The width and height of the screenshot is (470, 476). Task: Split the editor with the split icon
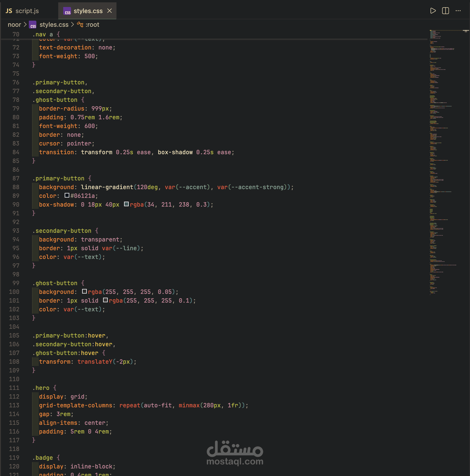click(446, 11)
